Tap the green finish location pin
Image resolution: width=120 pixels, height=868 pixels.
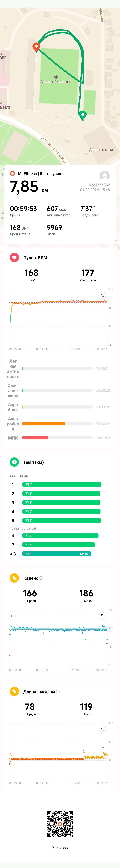tap(83, 116)
